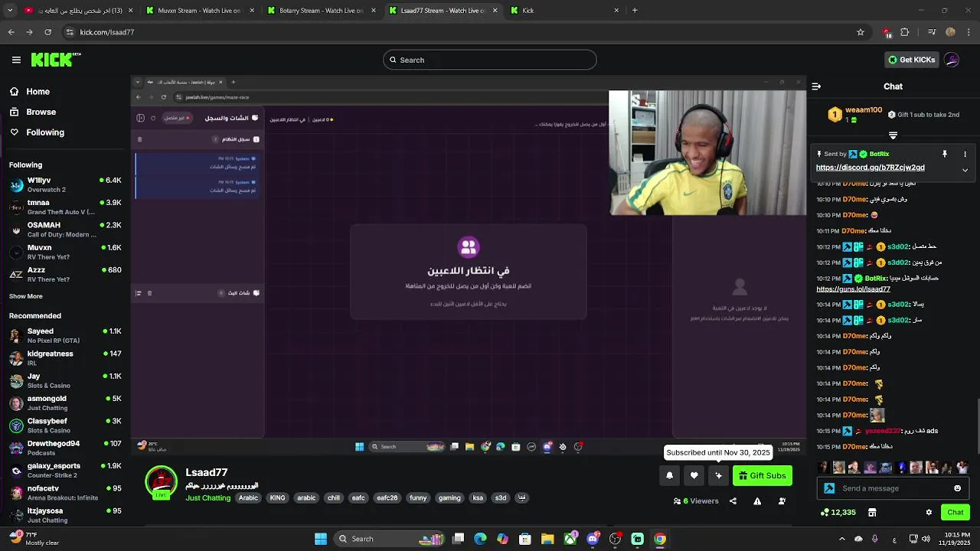Open Windows Start menu
The height and width of the screenshot is (551, 980).
click(x=321, y=539)
